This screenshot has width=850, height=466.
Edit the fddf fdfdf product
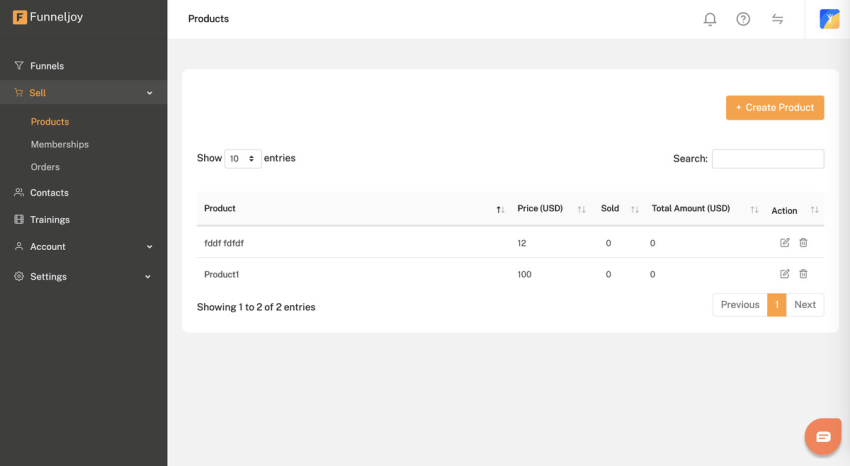click(785, 243)
